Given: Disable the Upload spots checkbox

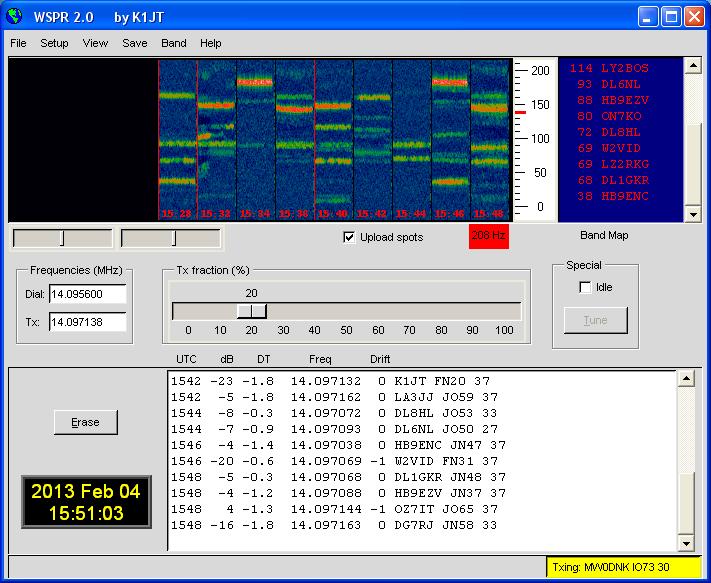Looking at the screenshot, I should click(349, 237).
